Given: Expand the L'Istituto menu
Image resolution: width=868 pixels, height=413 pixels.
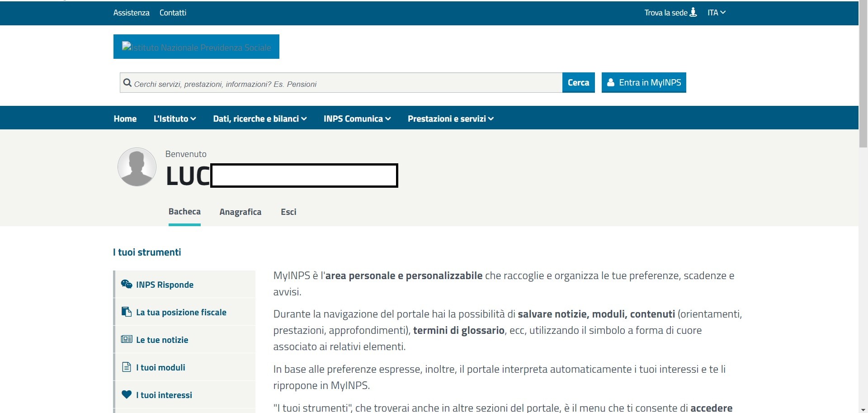Looking at the screenshot, I should point(175,119).
